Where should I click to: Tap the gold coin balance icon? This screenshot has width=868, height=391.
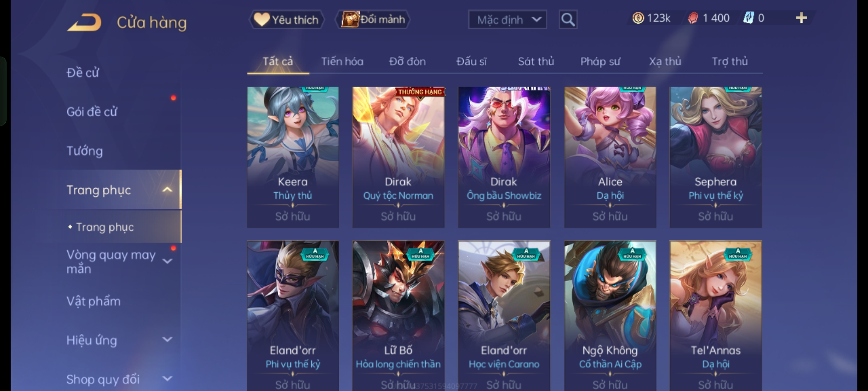click(638, 18)
